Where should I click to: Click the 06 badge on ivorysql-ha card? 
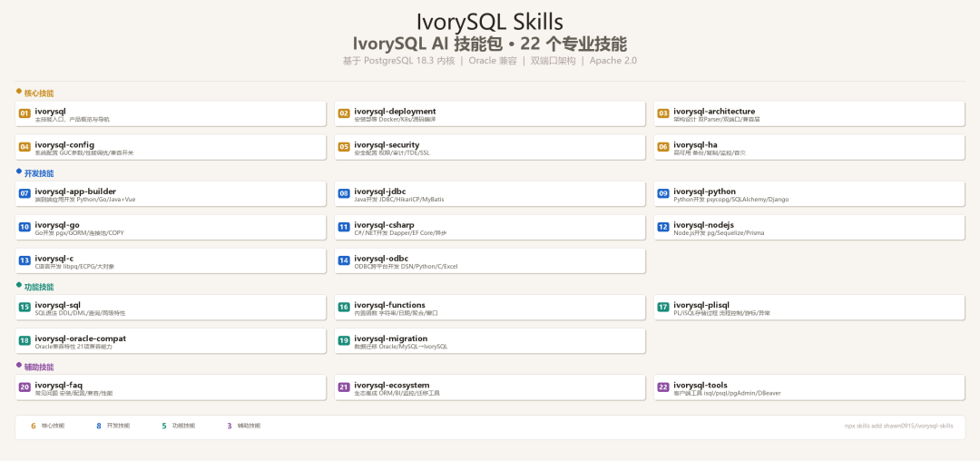[663, 147]
